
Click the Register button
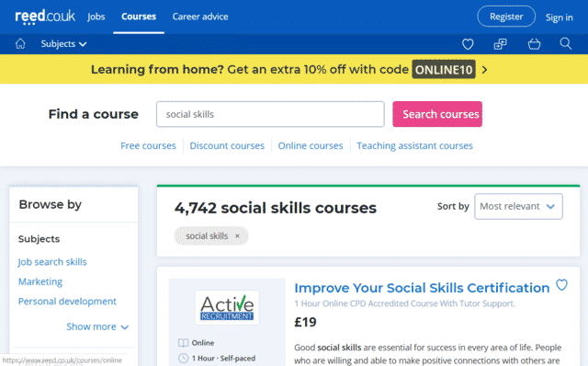(506, 17)
